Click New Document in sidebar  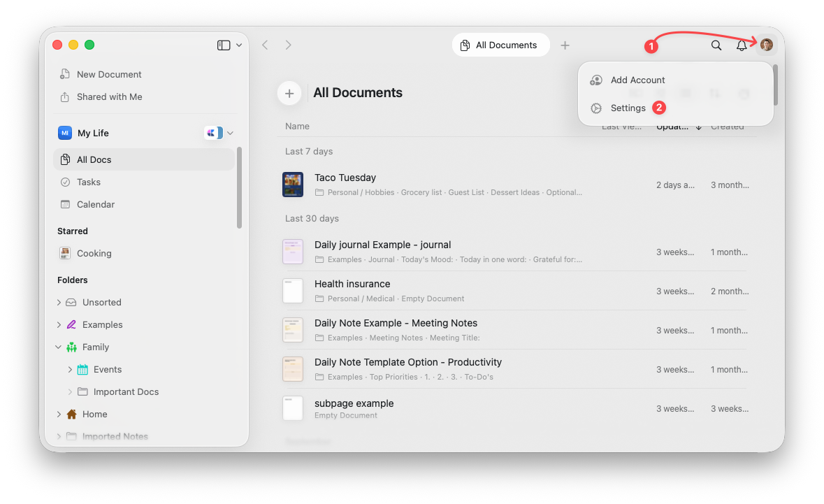point(145,75)
